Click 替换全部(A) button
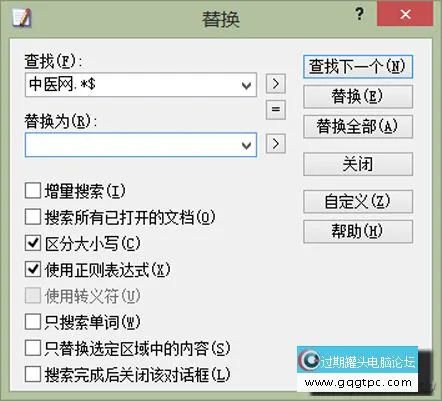This screenshot has height=401, width=442. coord(358,126)
